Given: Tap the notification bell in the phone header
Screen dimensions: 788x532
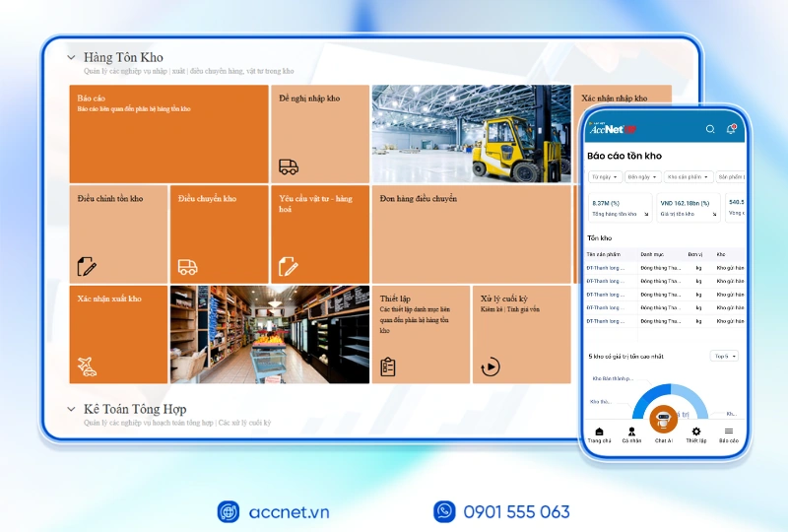Looking at the screenshot, I should (x=731, y=129).
